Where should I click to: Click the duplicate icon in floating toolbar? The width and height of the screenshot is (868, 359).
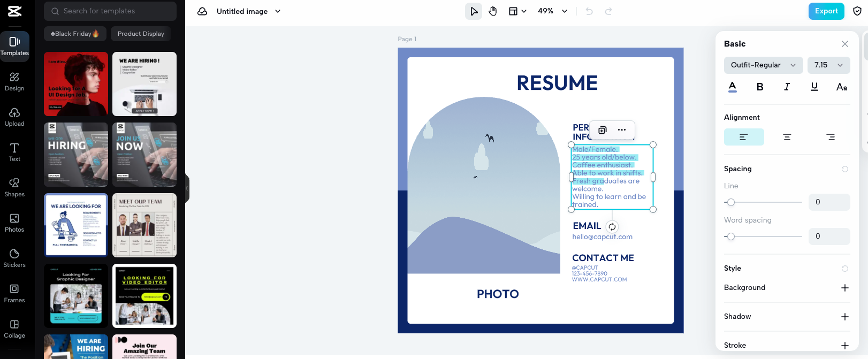point(603,130)
